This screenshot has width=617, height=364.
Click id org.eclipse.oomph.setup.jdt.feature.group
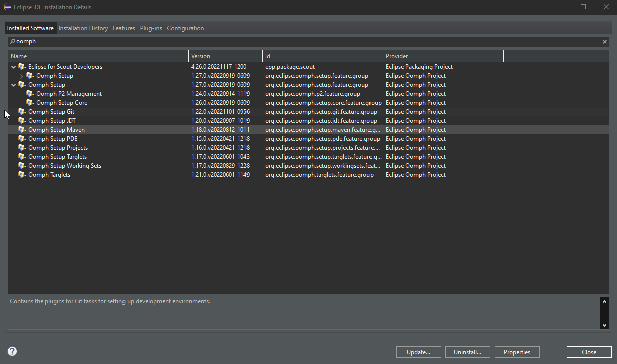(x=321, y=121)
